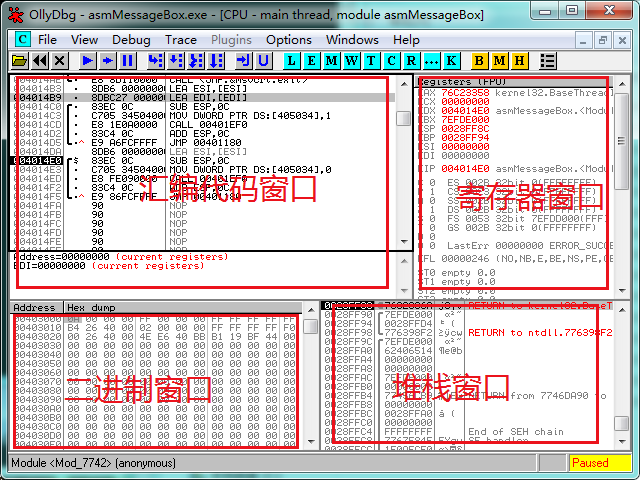Viewport: 640px width, 480px height.
Task: Open the Call stack K button
Action: pyautogui.click(x=451, y=61)
